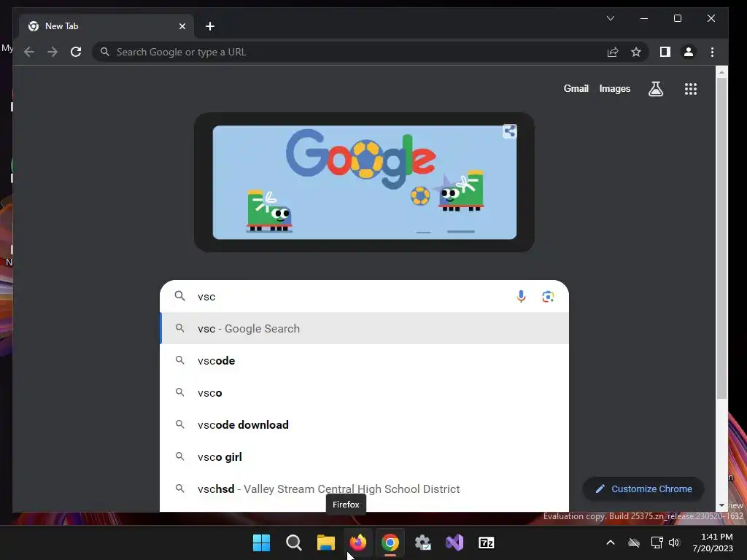
Task: Choose the "vscode" suggestion
Action: click(x=365, y=360)
